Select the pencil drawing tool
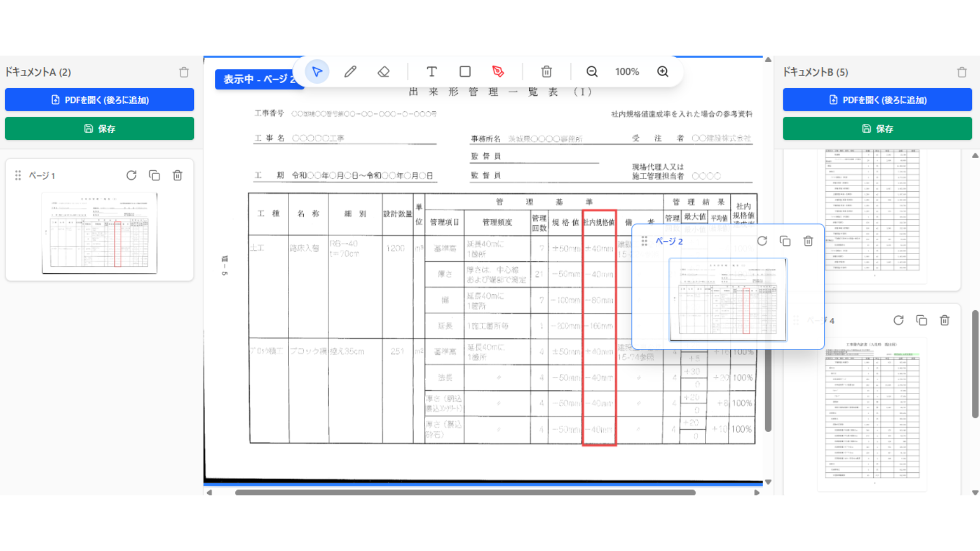Viewport: 980px width, 551px height. (350, 71)
